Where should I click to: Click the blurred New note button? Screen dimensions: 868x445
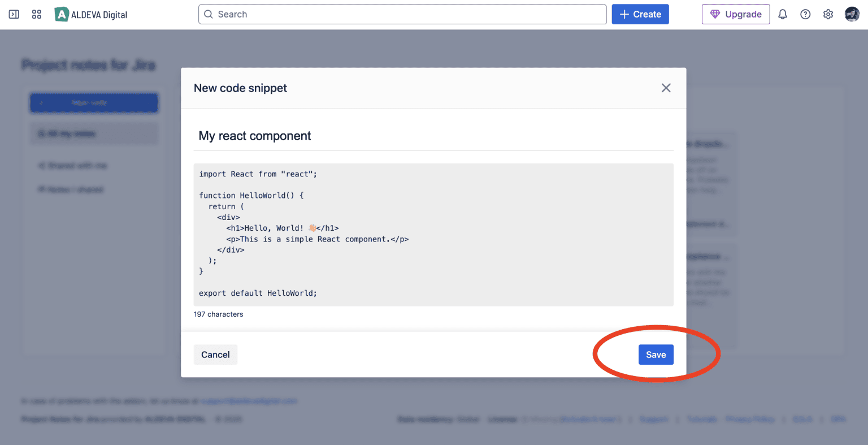point(94,103)
